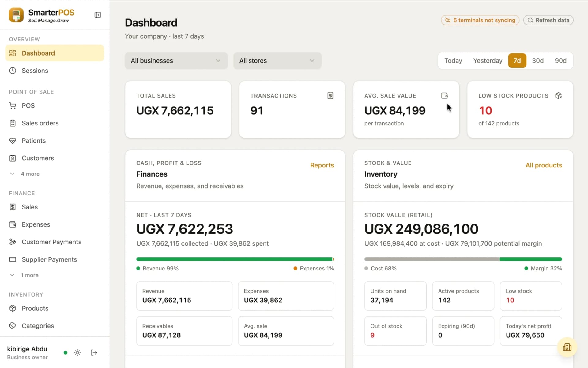588x368 pixels.
Task: Open POS shopping cart icon
Action: [x=13, y=105]
